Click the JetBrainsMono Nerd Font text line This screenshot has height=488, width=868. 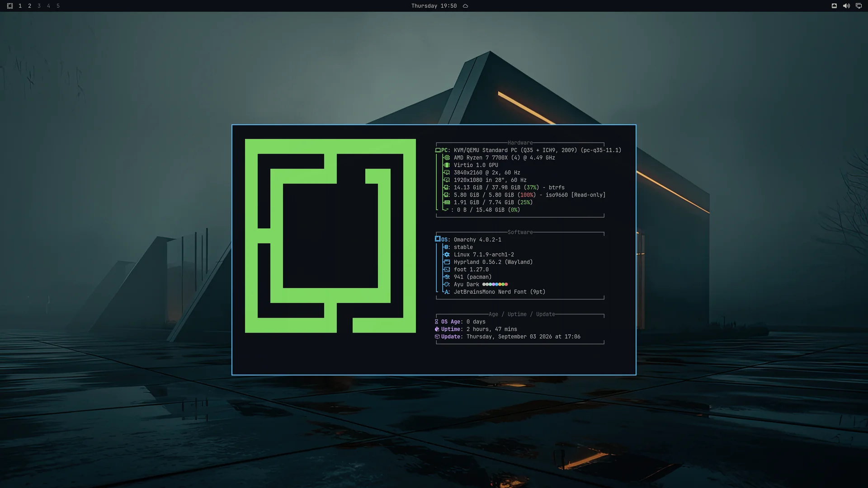coord(500,292)
